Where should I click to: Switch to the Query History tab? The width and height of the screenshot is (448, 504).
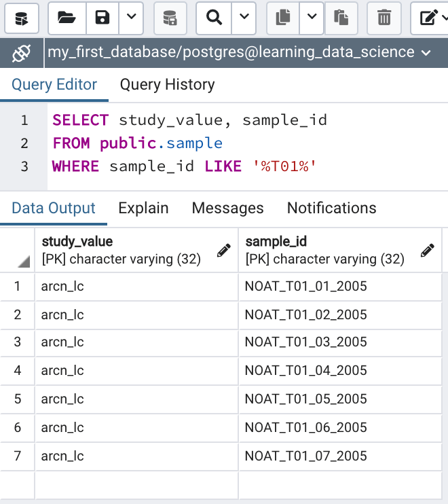[167, 85]
